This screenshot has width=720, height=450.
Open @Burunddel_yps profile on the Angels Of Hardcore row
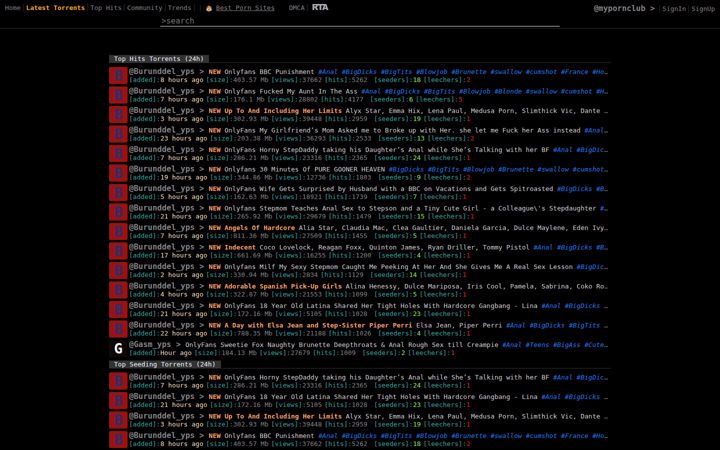[162, 227]
